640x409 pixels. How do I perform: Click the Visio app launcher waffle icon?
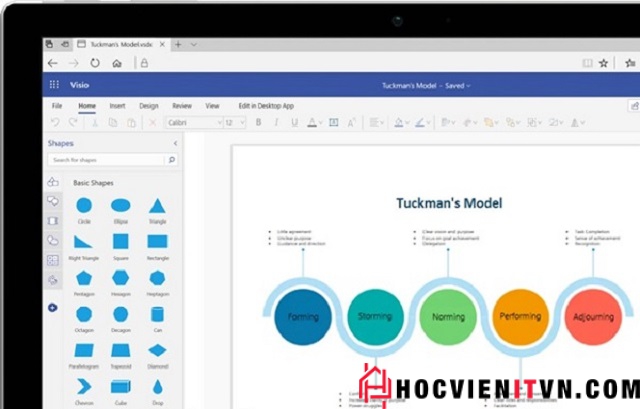click(x=54, y=85)
